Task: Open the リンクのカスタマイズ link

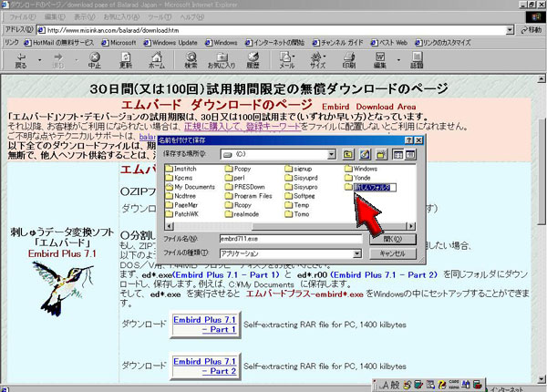Action: click(x=443, y=43)
